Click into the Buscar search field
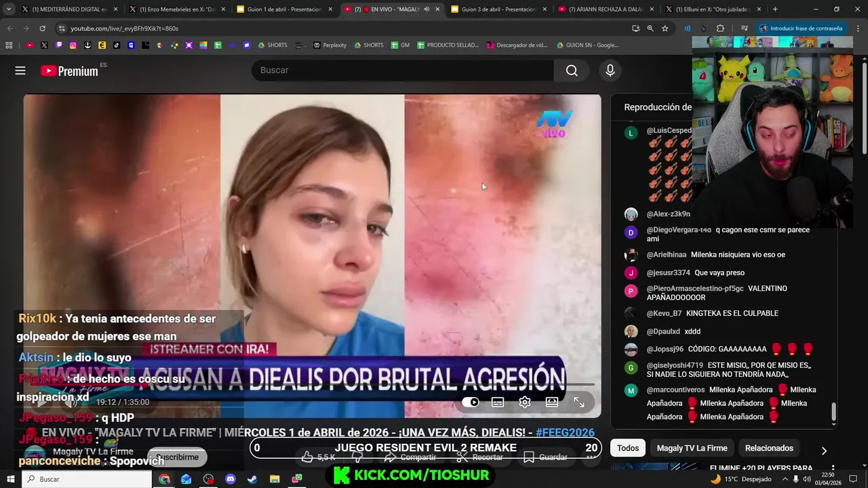868x488 pixels. coord(403,70)
